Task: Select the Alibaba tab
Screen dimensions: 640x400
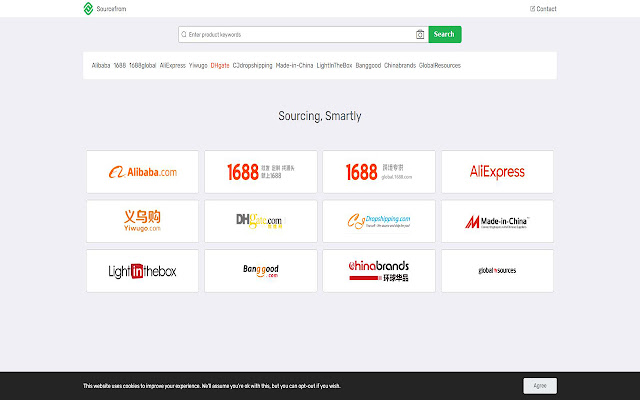Action: (x=101, y=65)
